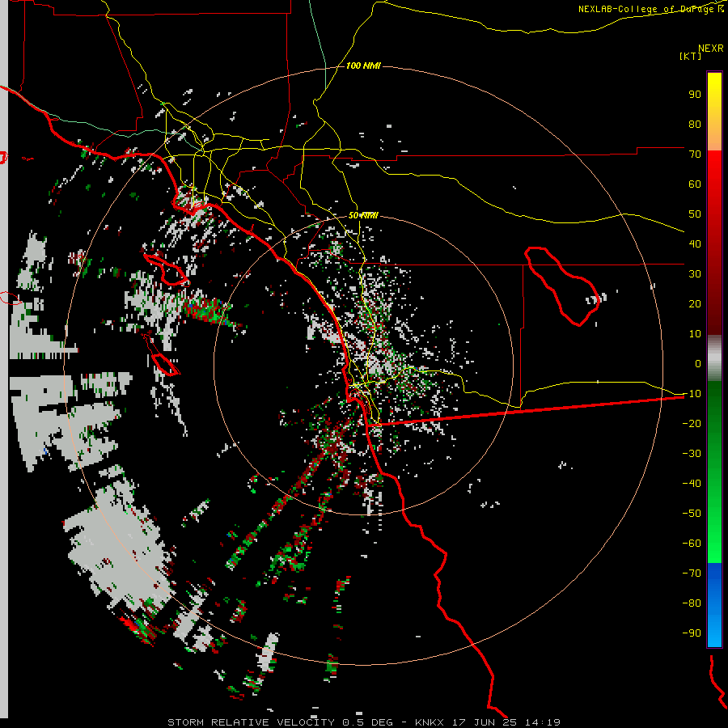
Task: Pick the yellow segment of the color bar
Action: tap(714, 112)
